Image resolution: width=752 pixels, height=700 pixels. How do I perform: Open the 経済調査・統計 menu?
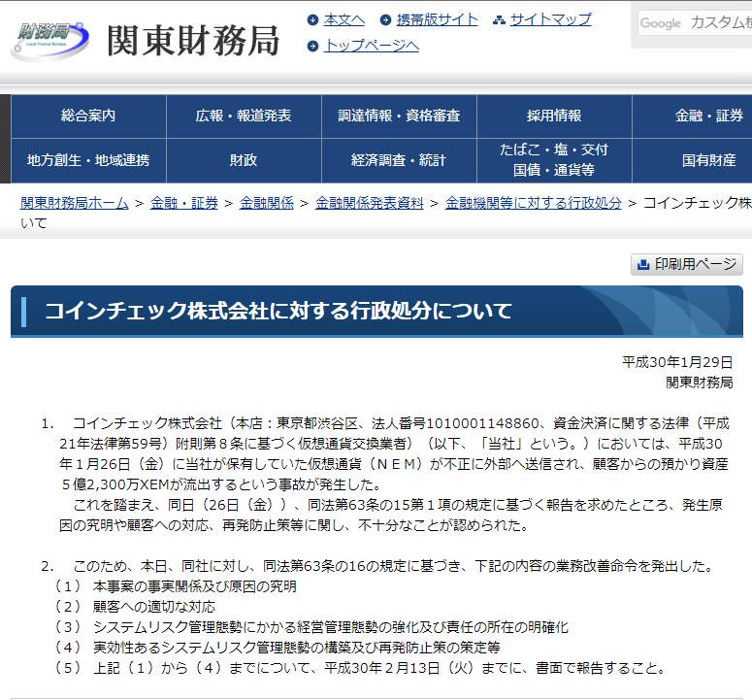[399, 161]
